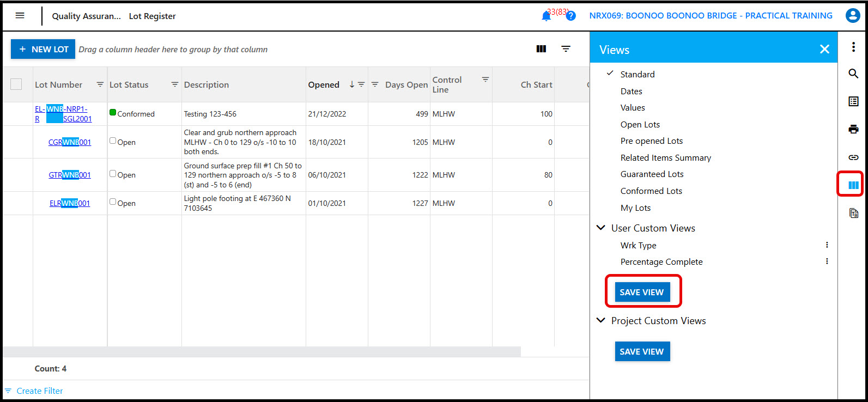Click the New Lot button
This screenshot has width=868, height=402.
point(43,49)
